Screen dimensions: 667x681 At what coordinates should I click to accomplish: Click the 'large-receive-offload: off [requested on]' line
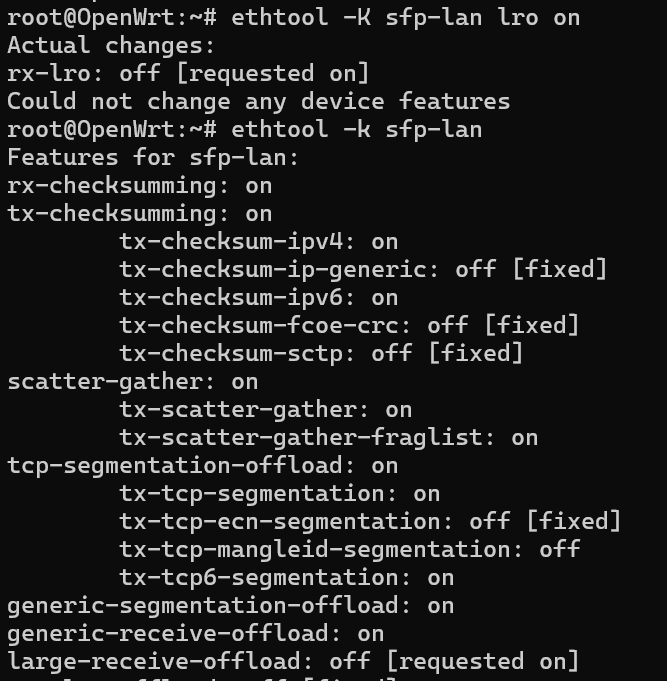[293, 661]
